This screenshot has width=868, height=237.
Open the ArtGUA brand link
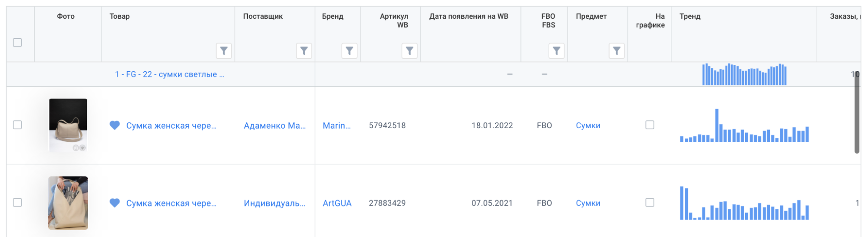[337, 203]
